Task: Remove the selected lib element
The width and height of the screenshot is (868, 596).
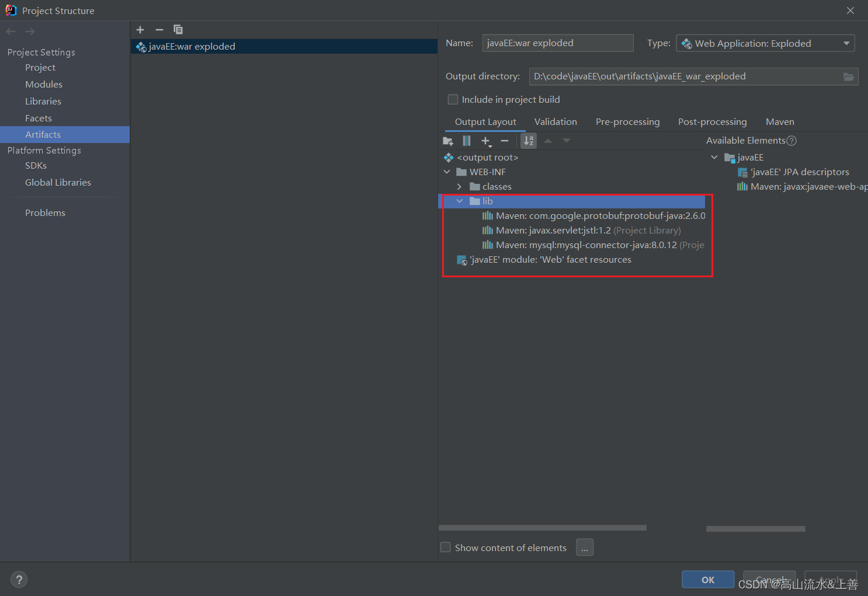Action: [505, 141]
